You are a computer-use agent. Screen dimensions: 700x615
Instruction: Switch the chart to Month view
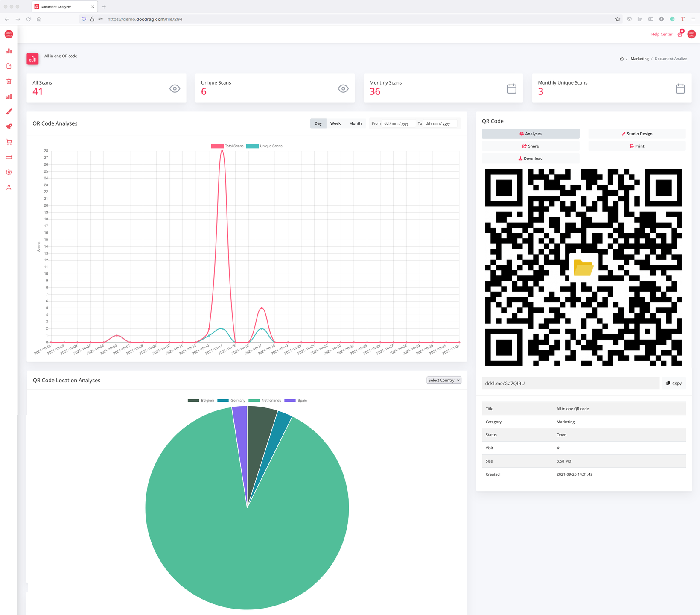pyautogui.click(x=355, y=123)
